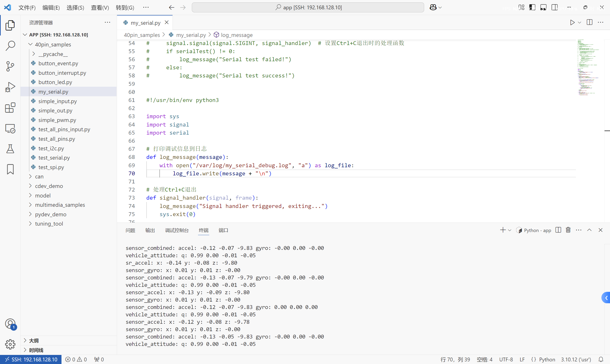The width and height of the screenshot is (610, 364).
Task: Open Source Control view
Action: [10, 66]
